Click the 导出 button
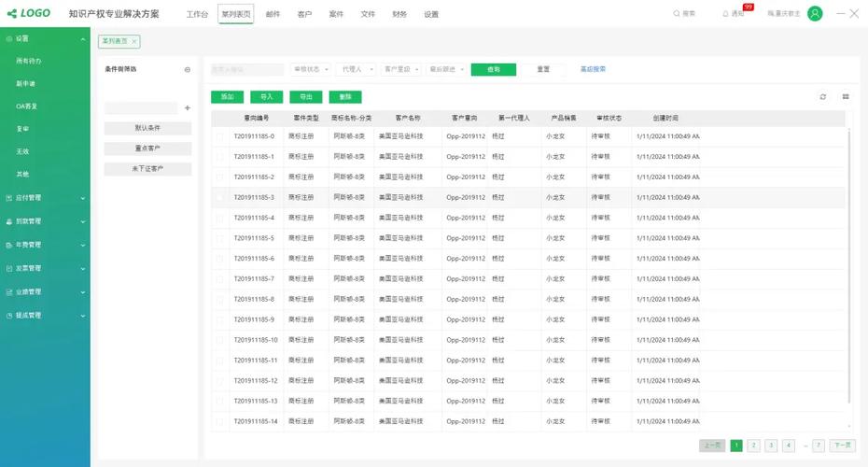This screenshot has height=467, width=868. click(306, 97)
